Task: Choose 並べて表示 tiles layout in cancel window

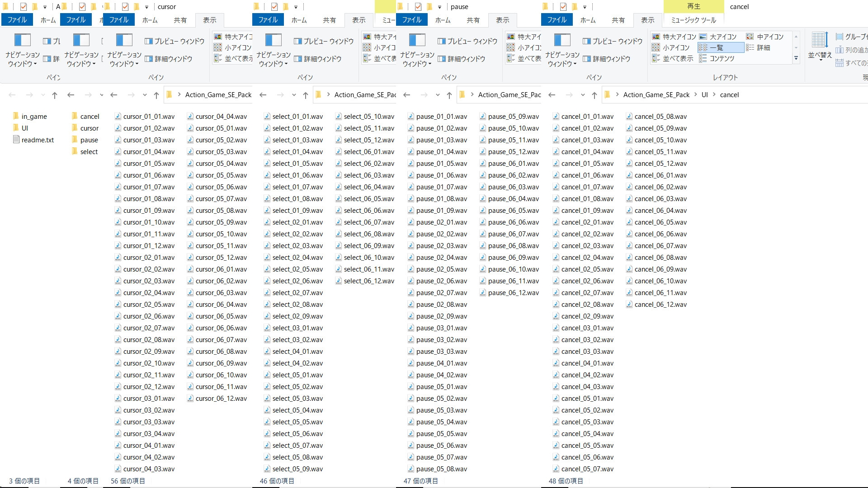Action: tap(673, 58)
